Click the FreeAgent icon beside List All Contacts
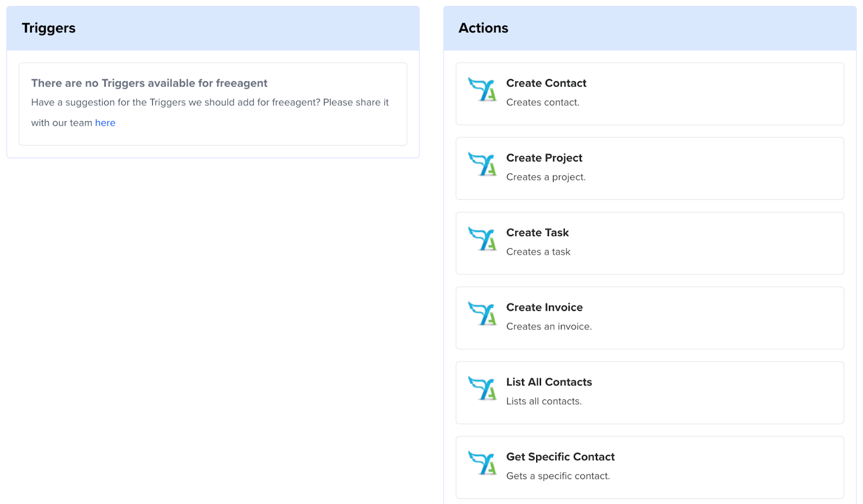This screenshot has height=504, width=863. pyautogui.click(x=482, y=389)
